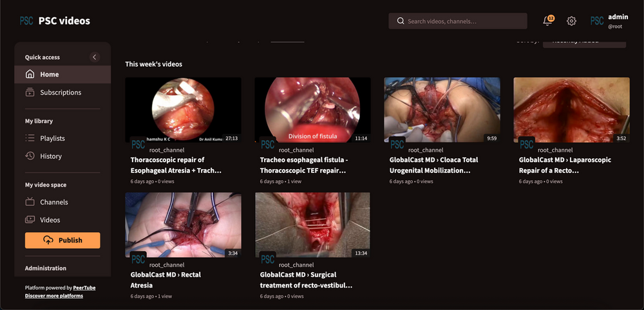Click title GlobalCast MD Rectal Atresia
The height and width of the screenshot is (310, 644).
tap(166, 280)
